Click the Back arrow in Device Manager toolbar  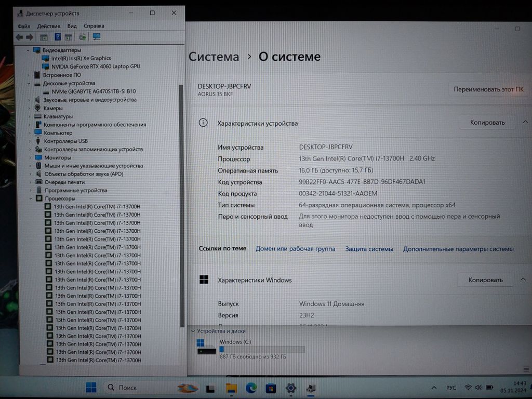pyautogui.click(x=19, y=37)
